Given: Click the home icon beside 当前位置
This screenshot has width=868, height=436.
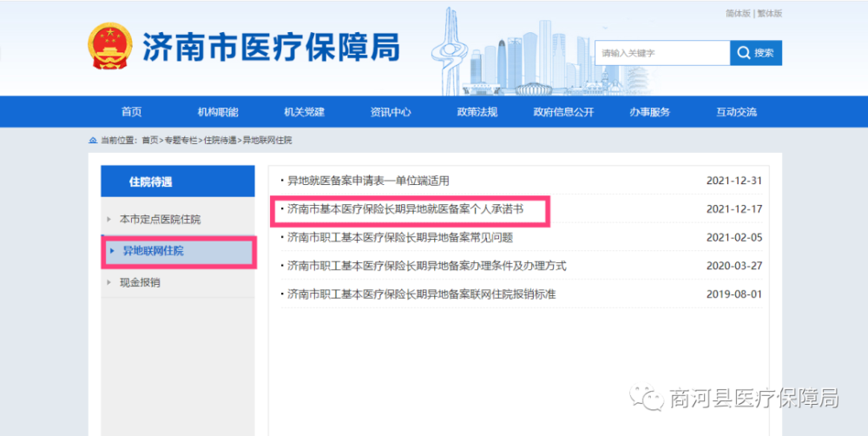Looking at the screenshot, I should pos(93,141).
